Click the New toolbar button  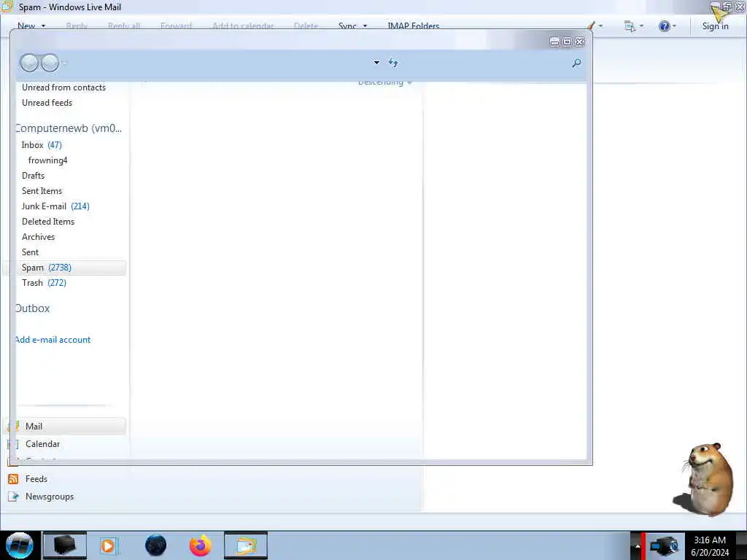pos(26,26)
